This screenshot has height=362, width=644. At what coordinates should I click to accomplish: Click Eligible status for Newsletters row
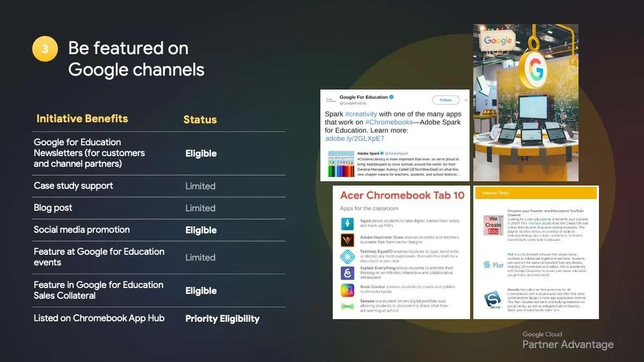pyautogui.click(x=201, y=153)
